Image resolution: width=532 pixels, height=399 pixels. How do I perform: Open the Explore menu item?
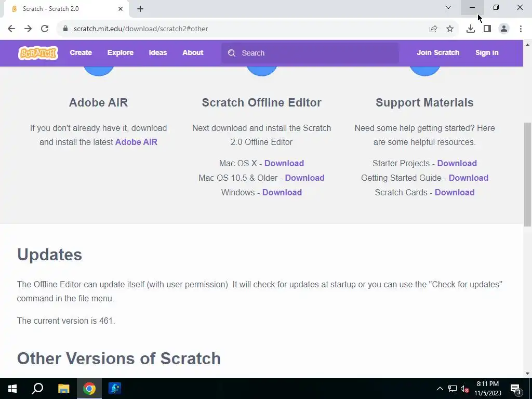[x=121, y=52]
